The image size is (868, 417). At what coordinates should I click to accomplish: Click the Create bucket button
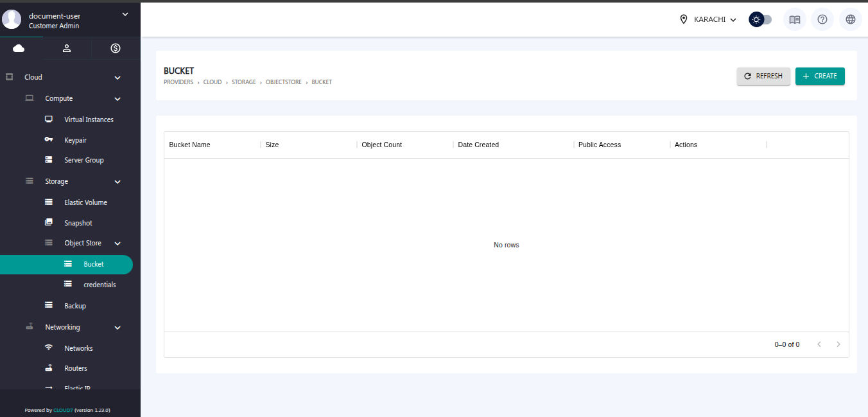[x=820, y=76]
